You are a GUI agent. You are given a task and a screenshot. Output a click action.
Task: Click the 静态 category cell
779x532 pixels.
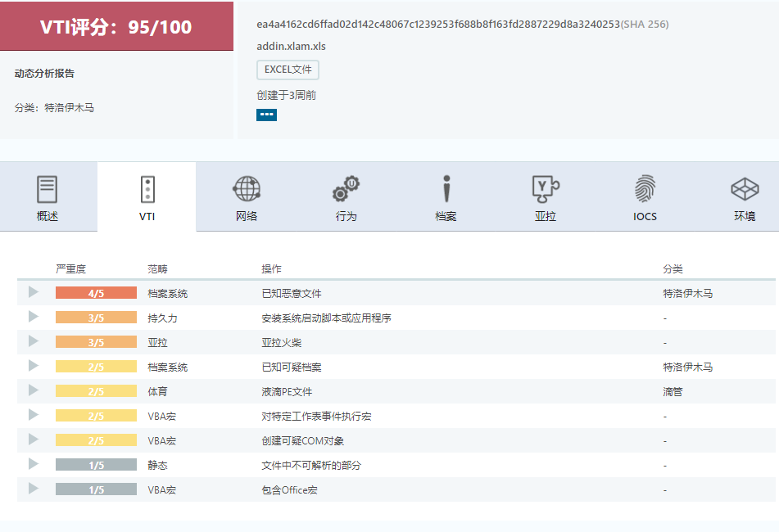(157, 465)
